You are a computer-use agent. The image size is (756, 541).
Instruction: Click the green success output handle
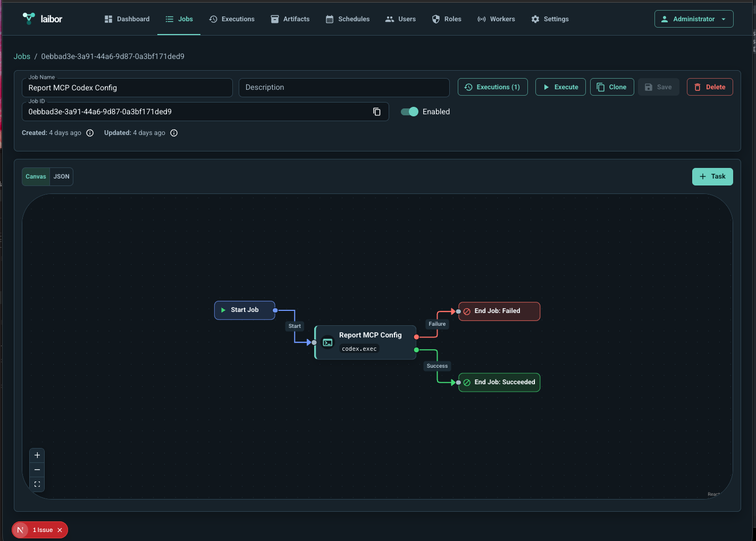click(x=416, y=350)
